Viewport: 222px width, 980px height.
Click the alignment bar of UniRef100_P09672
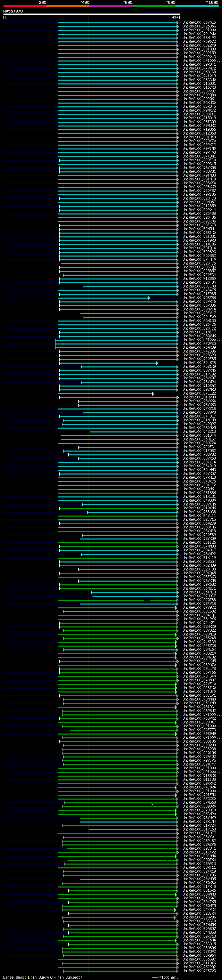point(118,41)
